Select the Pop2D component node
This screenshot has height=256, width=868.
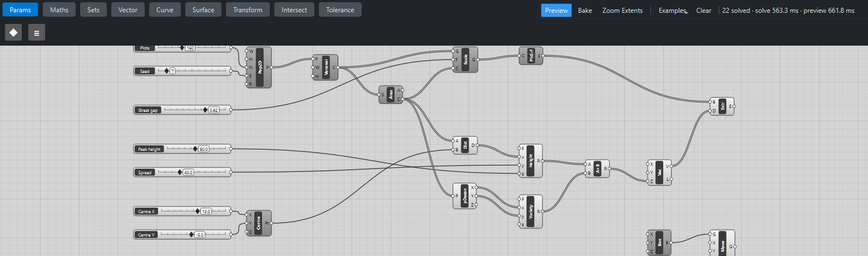coord(259,67)
